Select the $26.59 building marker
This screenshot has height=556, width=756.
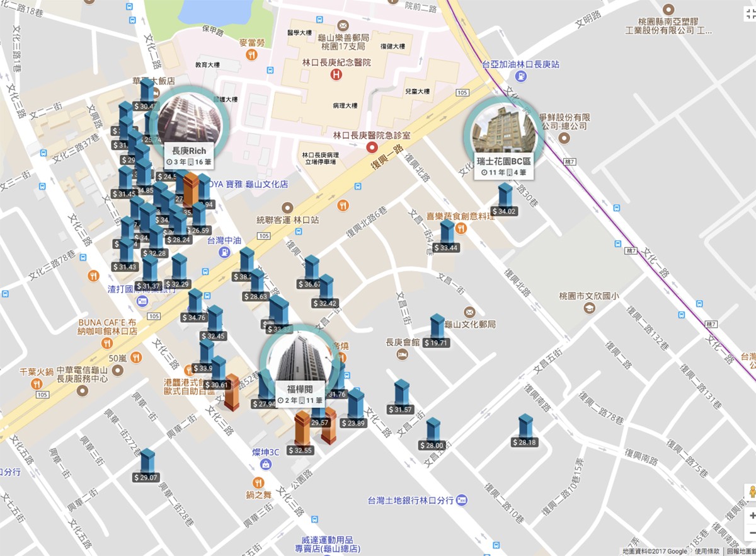coord(200,219)
